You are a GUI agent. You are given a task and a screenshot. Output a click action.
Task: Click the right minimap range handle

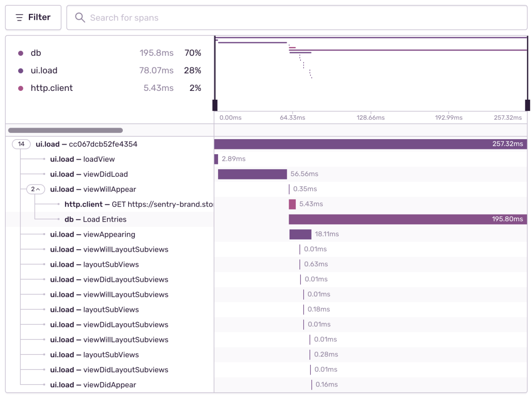(x=528, y=105)
